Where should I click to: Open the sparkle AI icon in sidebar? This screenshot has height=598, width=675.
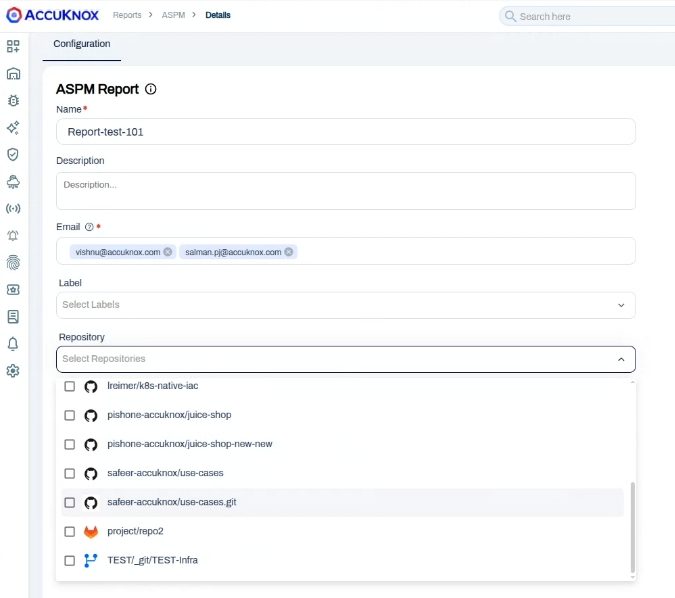coord(13,127)
